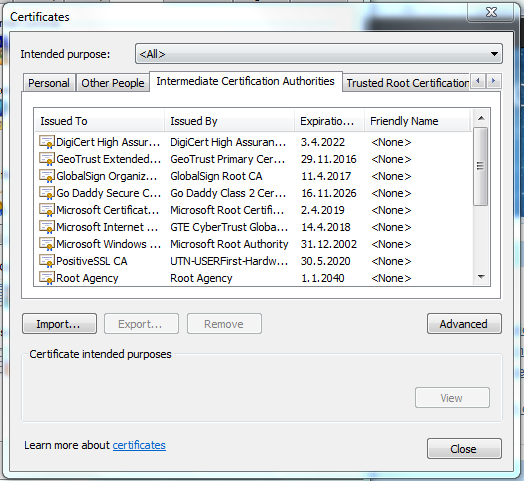This screenshot has width=524, height=481.
Task: Select 'Go Daddy Secure C...' certificate
Action: tap(108, 193)
